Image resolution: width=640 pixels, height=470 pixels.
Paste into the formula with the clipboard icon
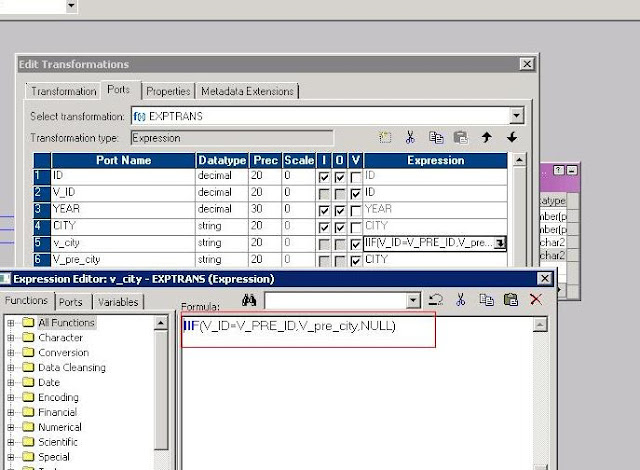click(x=511, y=300)
